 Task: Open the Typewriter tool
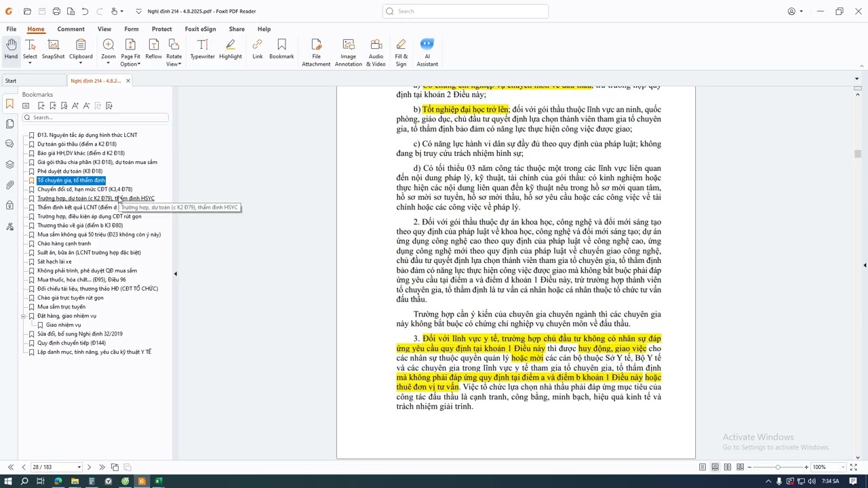(x=202, y=49)
